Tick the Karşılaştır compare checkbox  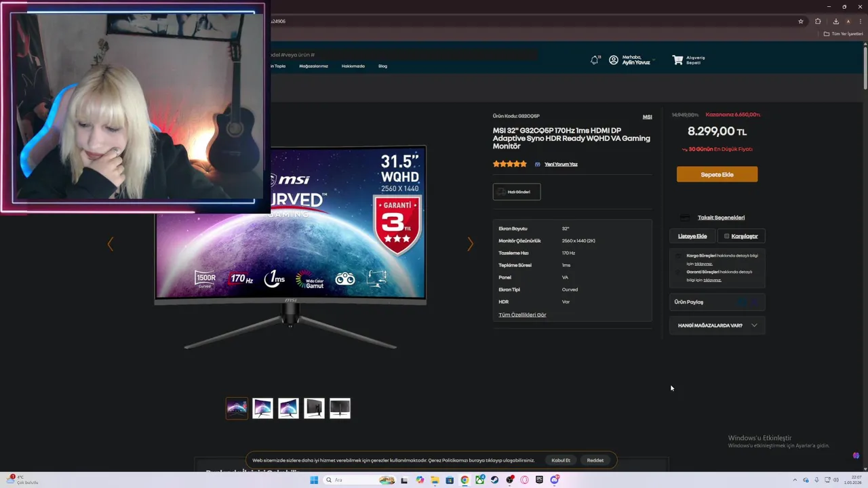(x=726, y=236)
